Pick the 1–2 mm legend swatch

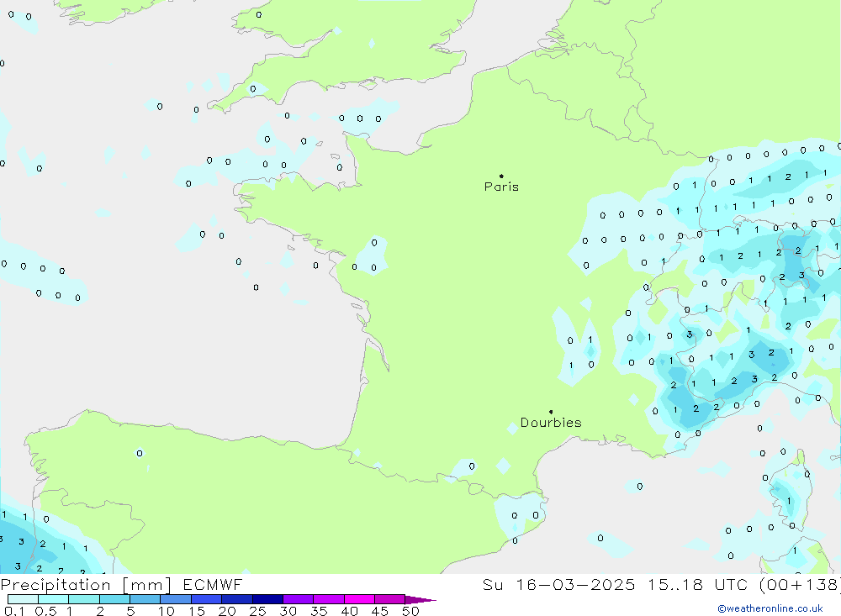pyautogui.click(x=84, y=599)
